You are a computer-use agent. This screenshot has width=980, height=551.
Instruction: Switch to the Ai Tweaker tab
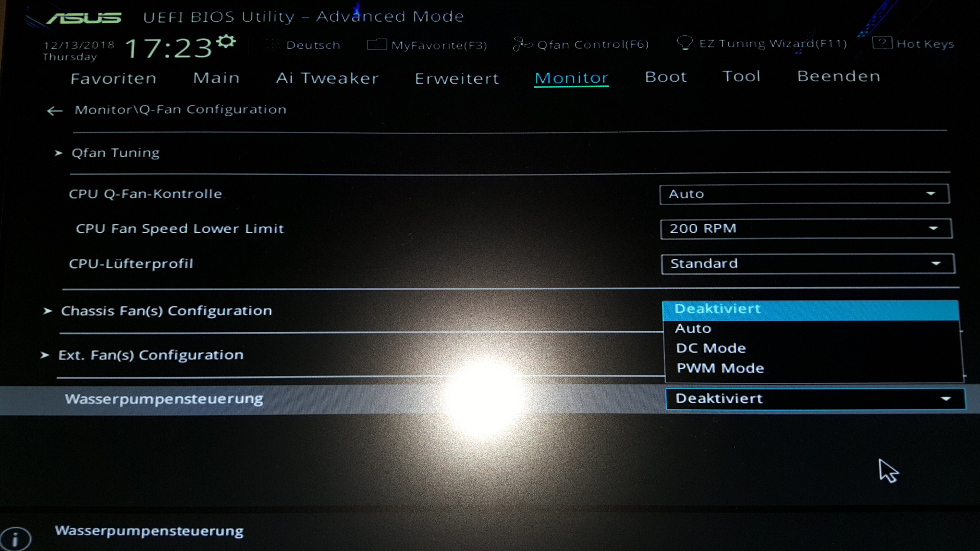327,78
